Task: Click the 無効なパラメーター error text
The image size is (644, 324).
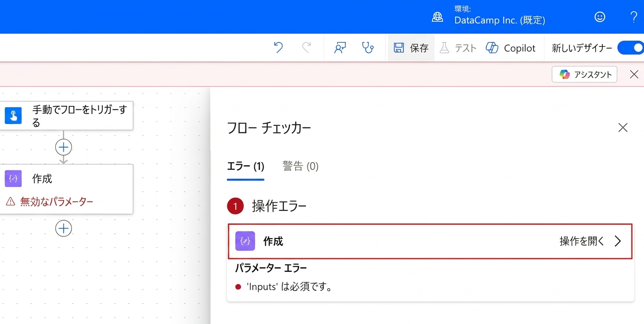Action: [x=57, y=202]
